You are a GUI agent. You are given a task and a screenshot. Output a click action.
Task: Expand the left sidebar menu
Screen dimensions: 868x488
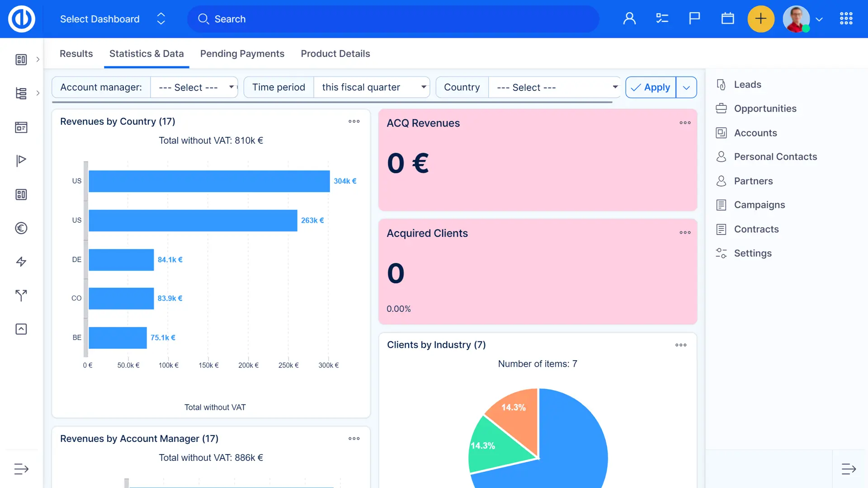click(x=21, y=469)
